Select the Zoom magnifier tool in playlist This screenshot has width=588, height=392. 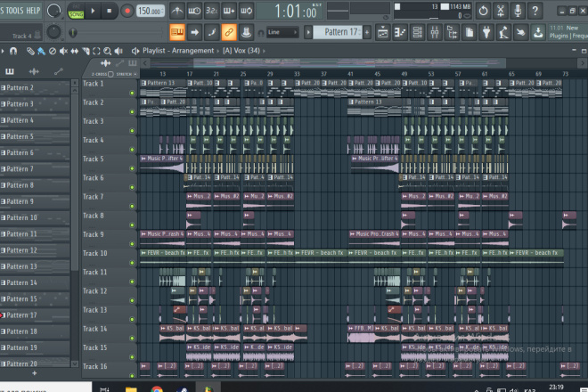click(x=107, y=51)
